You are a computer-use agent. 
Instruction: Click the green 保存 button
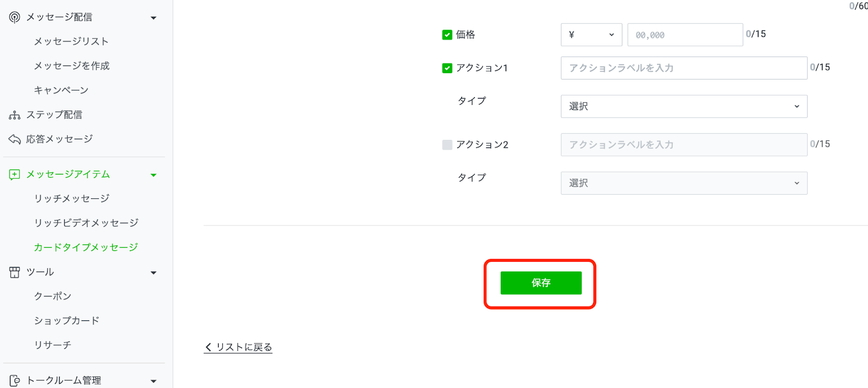[541, 283]
